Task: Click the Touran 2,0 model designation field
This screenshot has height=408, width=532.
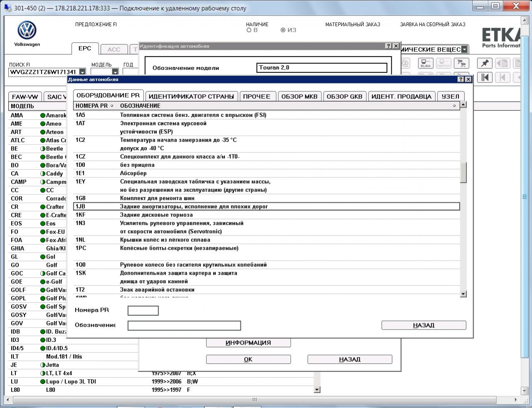Action: point(322,67)
